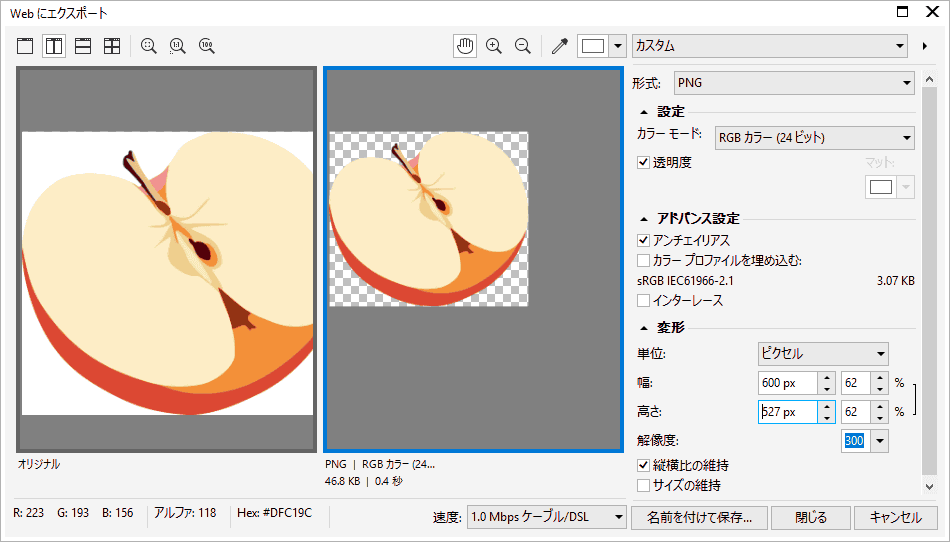Click the 幅 percent field showing 62
Screen dimensions: 950x542
point(855,383)
